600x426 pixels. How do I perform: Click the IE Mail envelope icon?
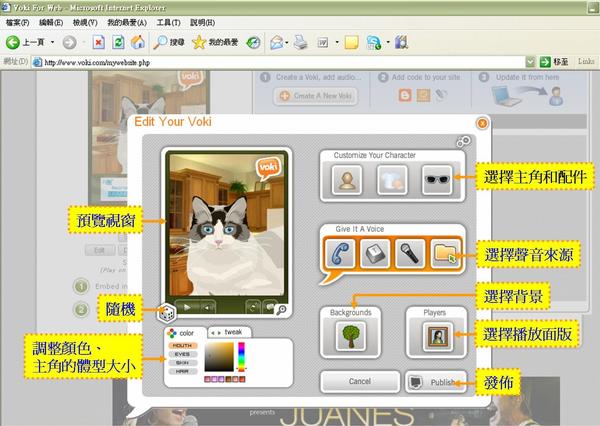[277, 42]
